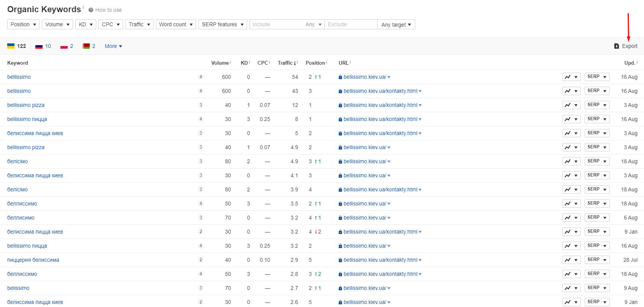This screenshot has height=307, width=644.
Task: Open the bellissimo pizza keyword link
Action: tap(26, 105)
